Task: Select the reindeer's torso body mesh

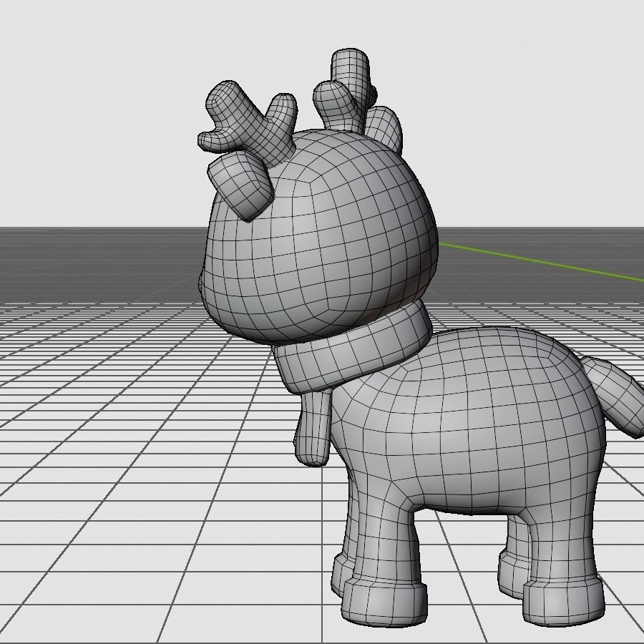Action: click(x=472, y=419)
